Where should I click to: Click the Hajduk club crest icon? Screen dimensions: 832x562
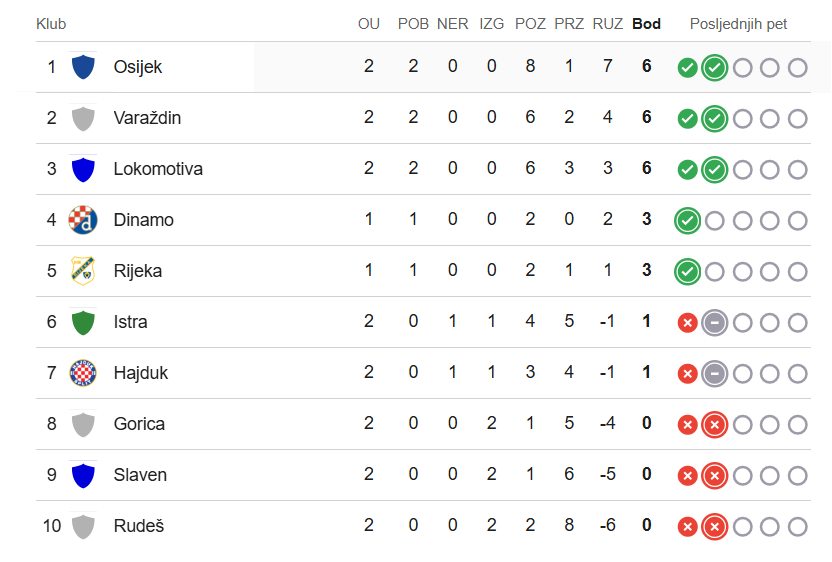(x=83, y=373)
